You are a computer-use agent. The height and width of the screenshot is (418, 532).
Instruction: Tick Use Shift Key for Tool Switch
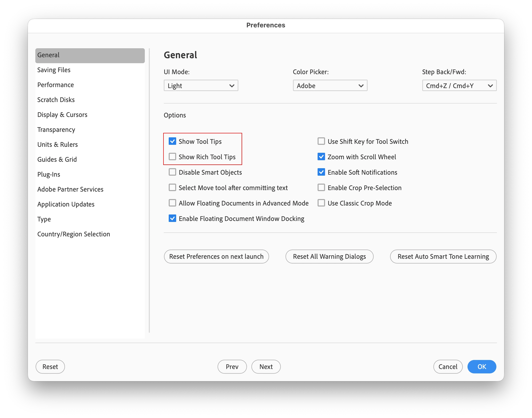[321, 141]
